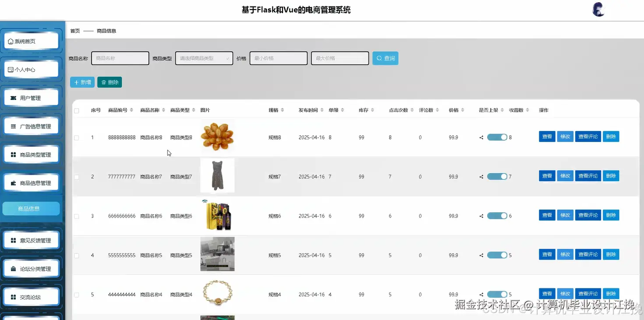
Task: Focus the 最小价格 input field
Action: click(279, 58)
